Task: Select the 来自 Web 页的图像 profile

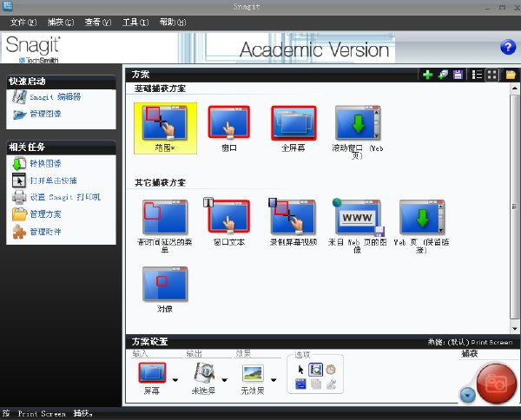Action: pos(358,226)
